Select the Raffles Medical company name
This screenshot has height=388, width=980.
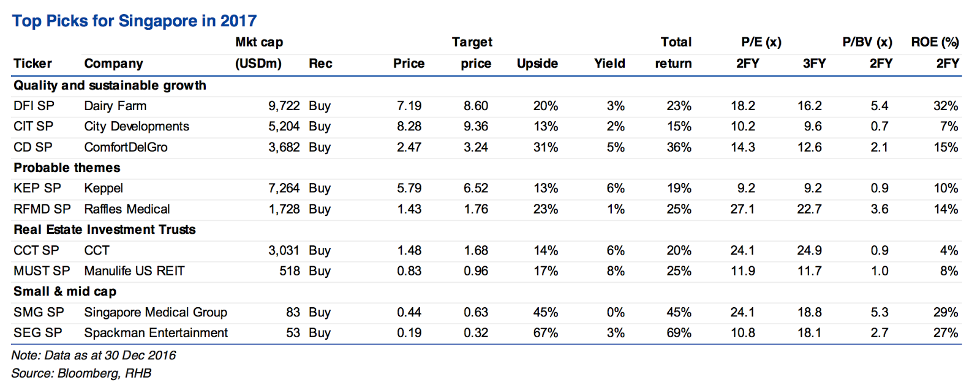[127, 209]
